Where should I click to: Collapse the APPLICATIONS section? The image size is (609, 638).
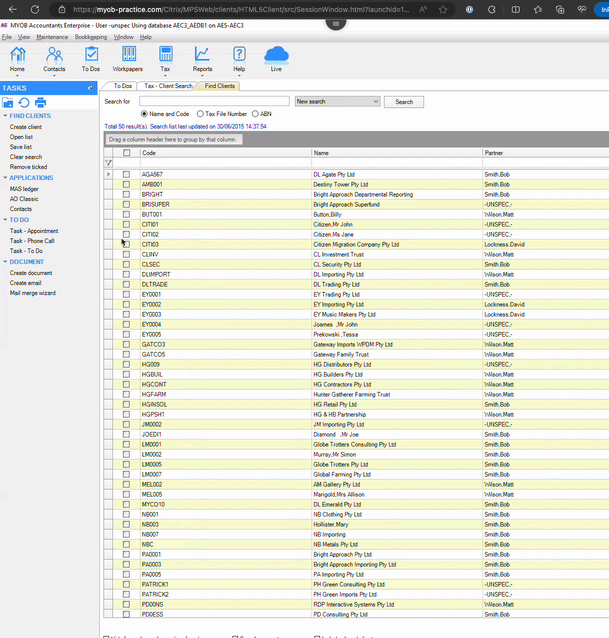point(5,178)
